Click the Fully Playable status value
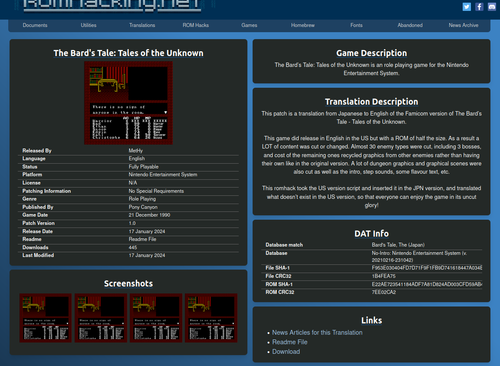The image size is (500, 366). [x=144, y=167]
